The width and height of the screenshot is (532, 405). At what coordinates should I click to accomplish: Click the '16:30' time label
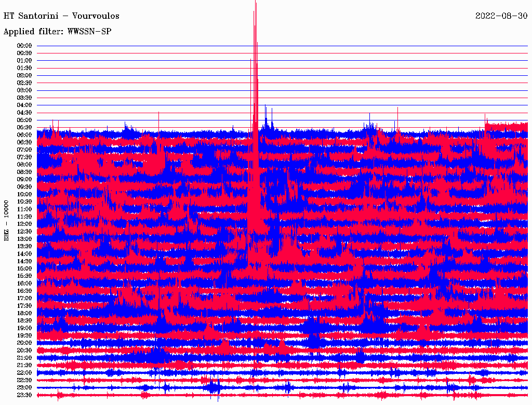[x=24, y=291]
